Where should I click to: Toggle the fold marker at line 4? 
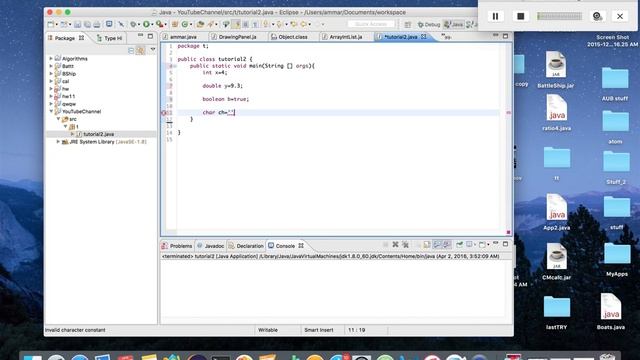tap(175, 66)
